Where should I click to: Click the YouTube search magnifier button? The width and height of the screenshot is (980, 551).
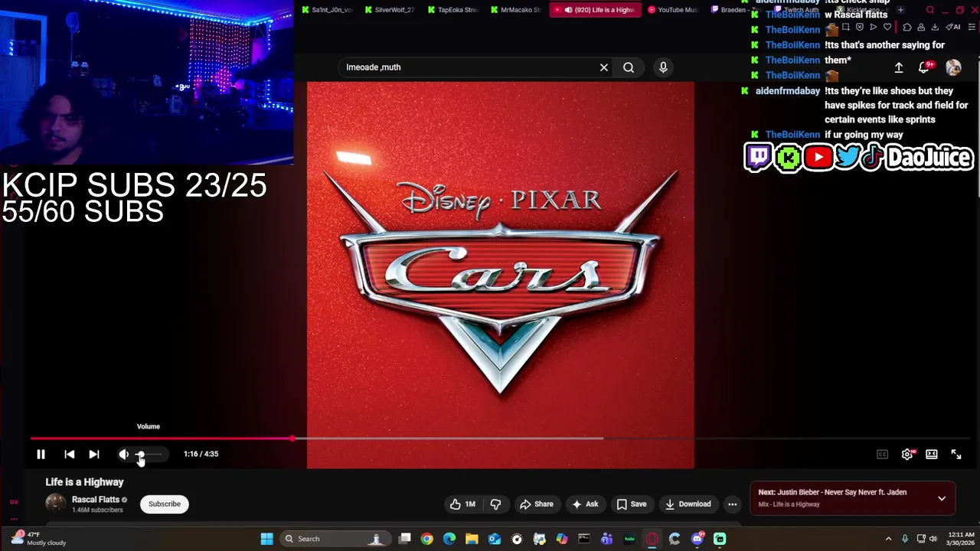coord(629,67)
